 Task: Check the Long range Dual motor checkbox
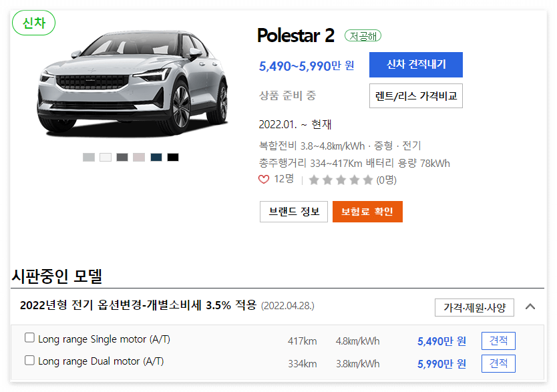coord(29,361)
